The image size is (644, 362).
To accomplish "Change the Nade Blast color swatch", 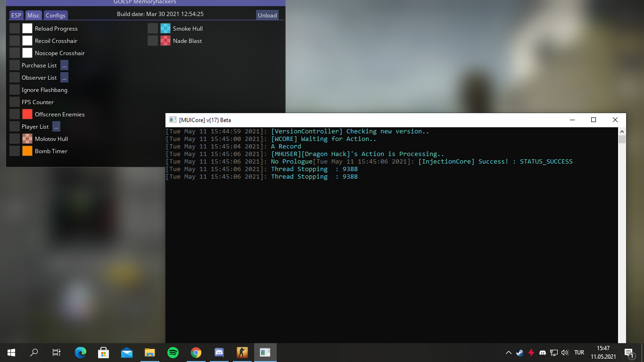I will (165, 41).
